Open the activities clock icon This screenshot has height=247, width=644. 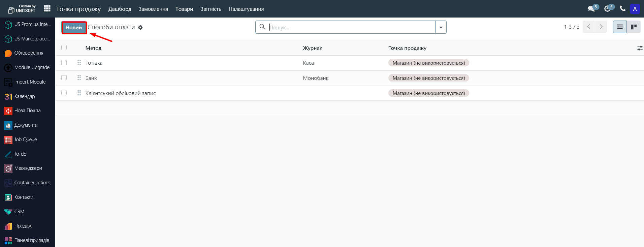pyautogui.click(x=607, y=9)
